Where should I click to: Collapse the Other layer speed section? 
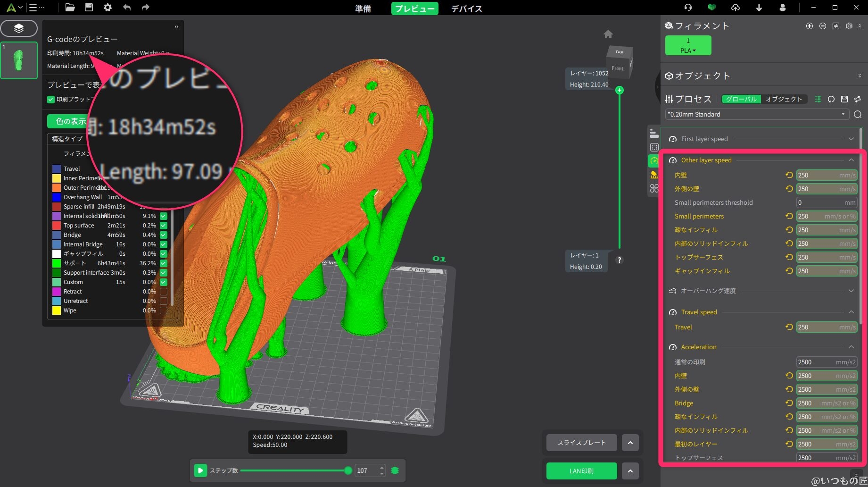click(x=851, y=160)
